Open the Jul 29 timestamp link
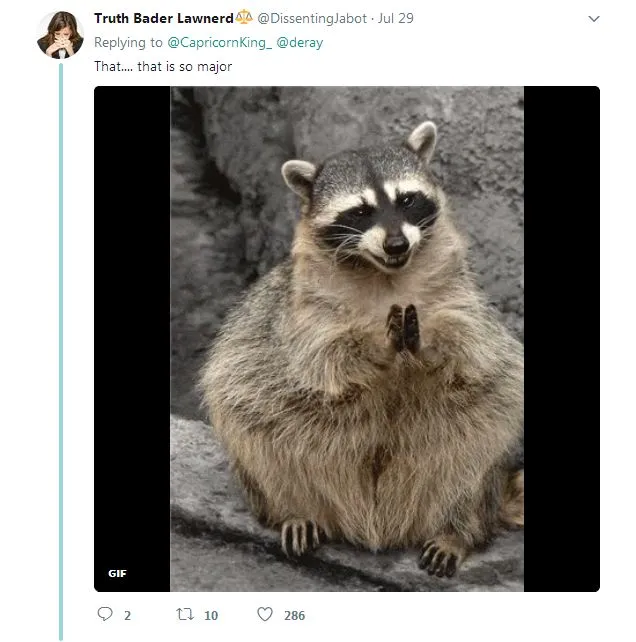 click(x=396, y=18)
